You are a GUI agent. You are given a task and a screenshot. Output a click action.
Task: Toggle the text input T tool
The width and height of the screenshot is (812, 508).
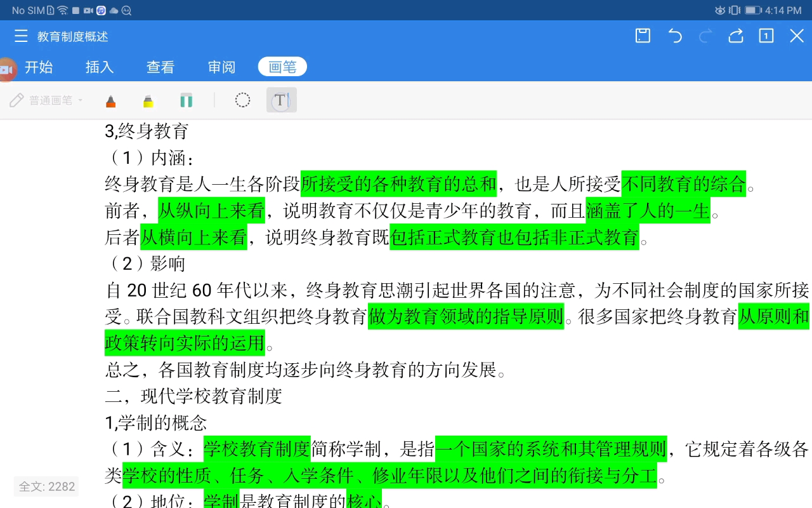click(x=281, y=100)
